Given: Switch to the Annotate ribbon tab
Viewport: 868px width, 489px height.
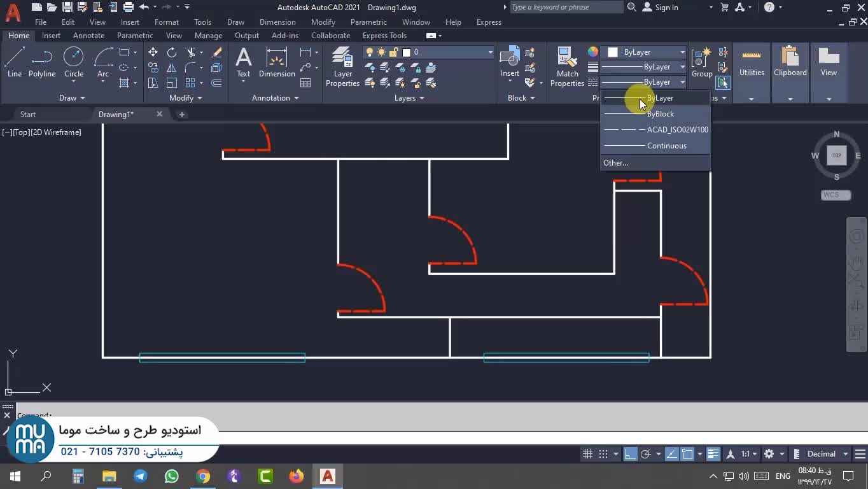Looking at the screenshot, I should (88, 36).
